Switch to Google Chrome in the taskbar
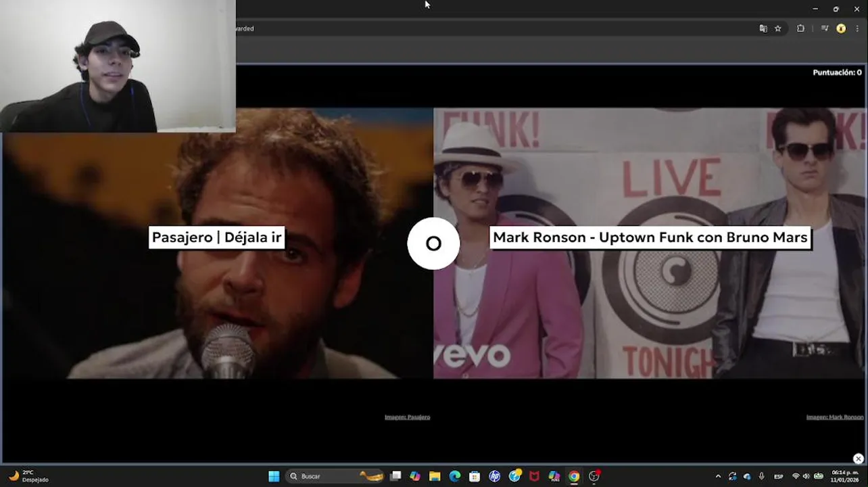Viewport: 868px width, 487px height. (x=574, y=476)
